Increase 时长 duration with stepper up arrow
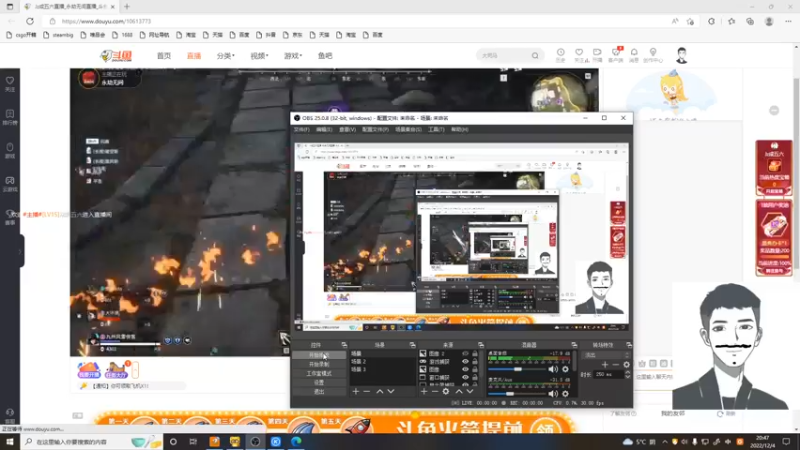This screenshot has height=450, width=800. 628,372
